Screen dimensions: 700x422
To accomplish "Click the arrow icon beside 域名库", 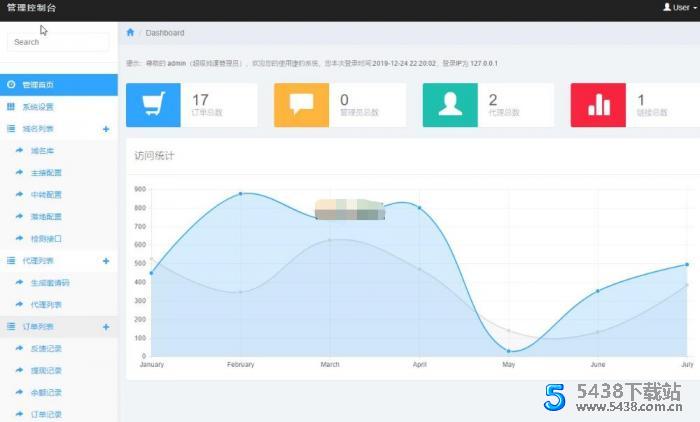I will pyautogui.click(x=19, y=151).
